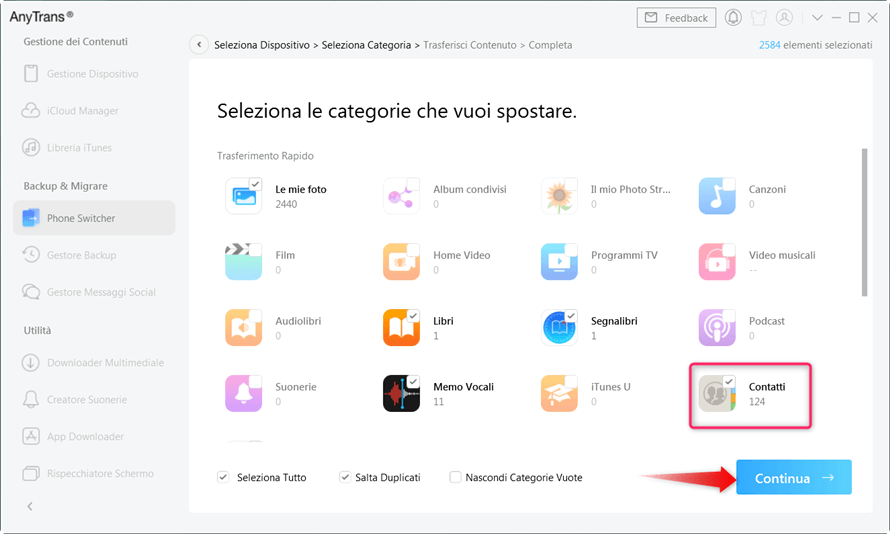
Task: Click the Feedback button
Action: [x=676, y=18]
